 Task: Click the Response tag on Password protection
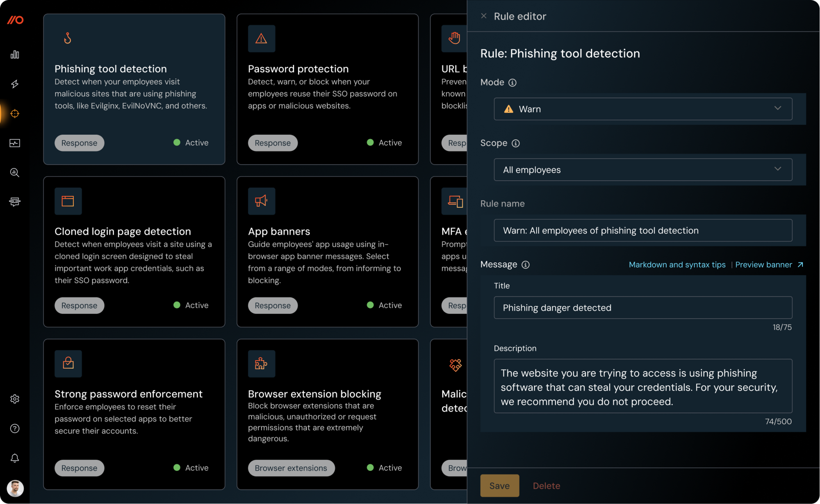pyautogui.click(x=273, y=143)
